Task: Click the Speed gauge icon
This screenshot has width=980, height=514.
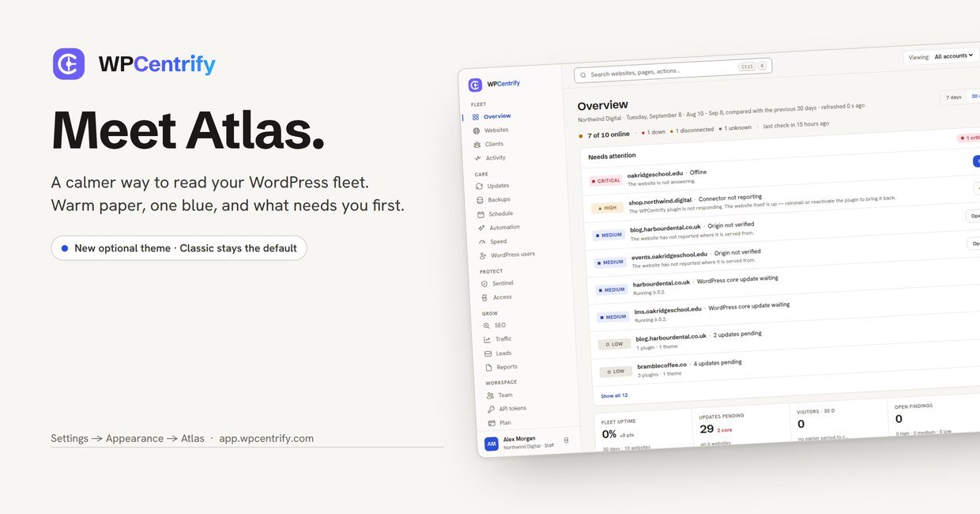Action: (482, 242)
